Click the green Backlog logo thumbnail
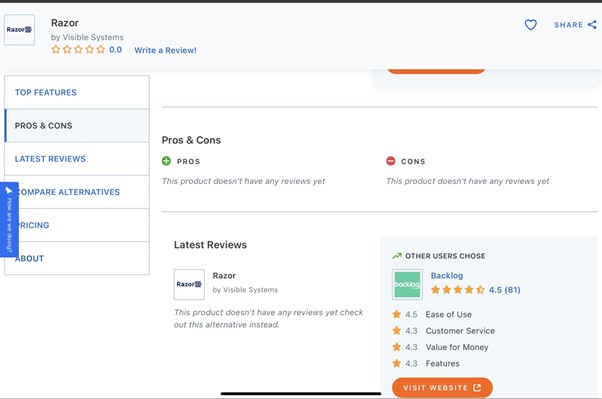 pos(407,284)
